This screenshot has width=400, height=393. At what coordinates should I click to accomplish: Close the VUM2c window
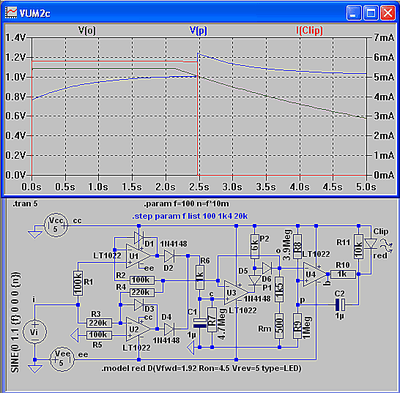pos(388,13)
